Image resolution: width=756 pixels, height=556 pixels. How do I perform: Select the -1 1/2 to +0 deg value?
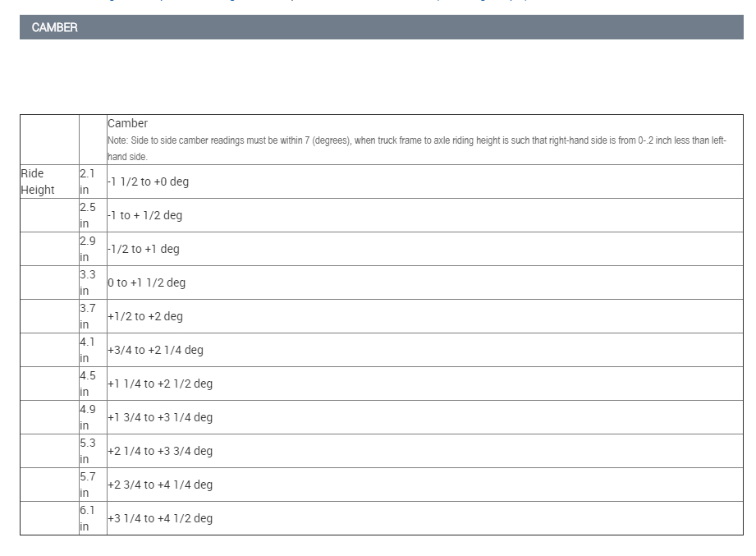[149, 182]
